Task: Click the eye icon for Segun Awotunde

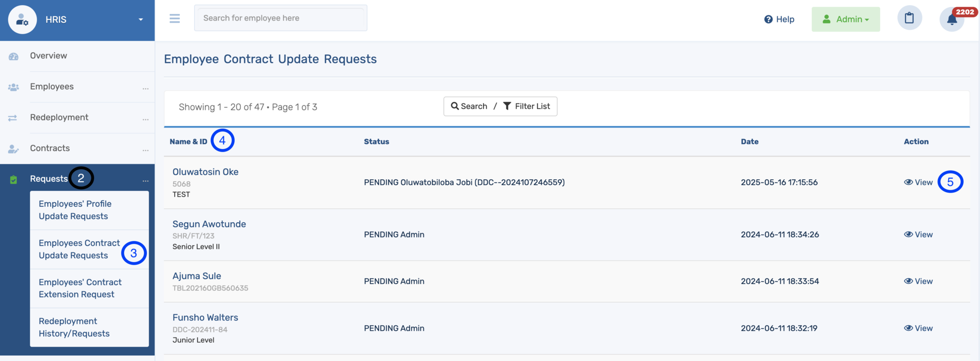Action: coord(908,235)
